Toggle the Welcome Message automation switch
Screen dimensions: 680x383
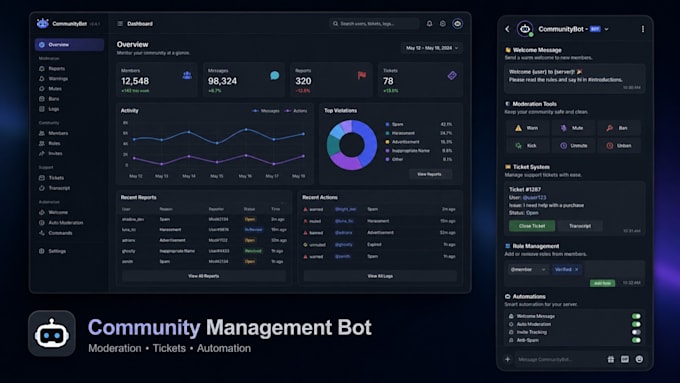pyautogui.click(x=636, y=316)
